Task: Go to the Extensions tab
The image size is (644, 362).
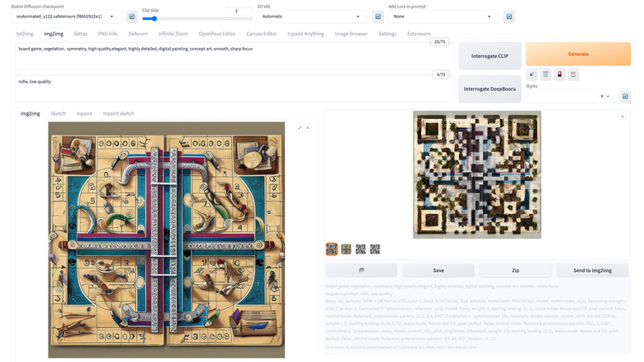Action: pos(419,34)
